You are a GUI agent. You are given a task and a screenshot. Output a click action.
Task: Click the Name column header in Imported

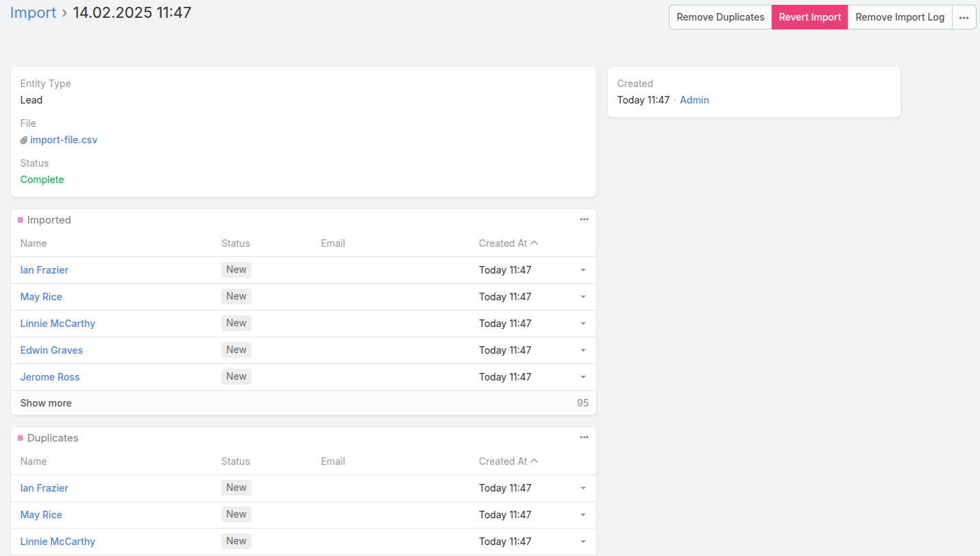click(x=34, y=243)
